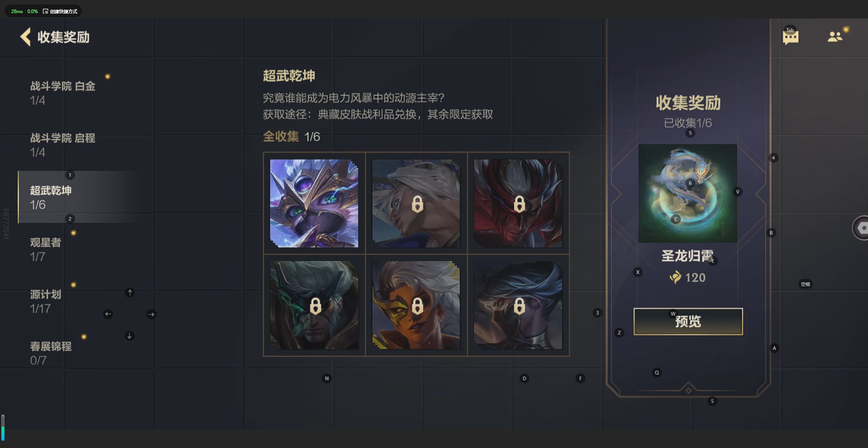The height and width of the screenshot is (448, 868).
Task: Click the left arrow direction key
Action: pos(108,314)
